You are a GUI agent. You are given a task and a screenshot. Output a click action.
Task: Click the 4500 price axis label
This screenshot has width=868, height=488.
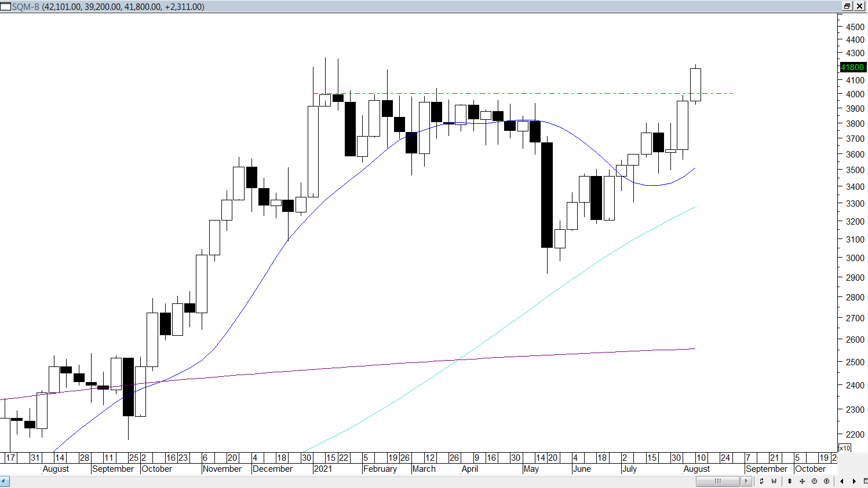click(855, 27)
